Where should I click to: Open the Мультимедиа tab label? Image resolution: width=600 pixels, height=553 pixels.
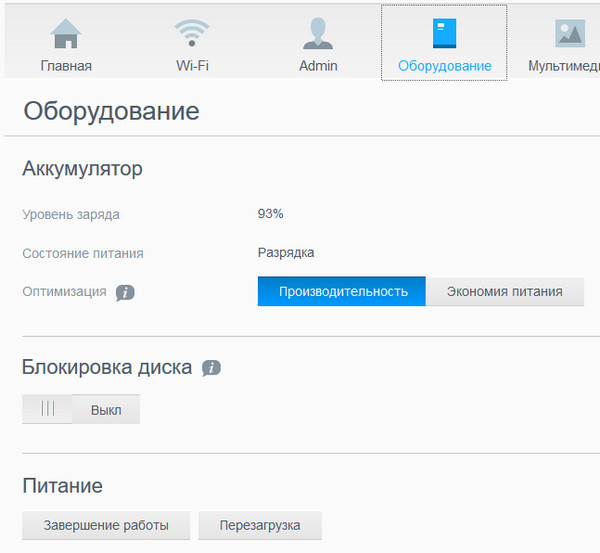pos(563,66)
